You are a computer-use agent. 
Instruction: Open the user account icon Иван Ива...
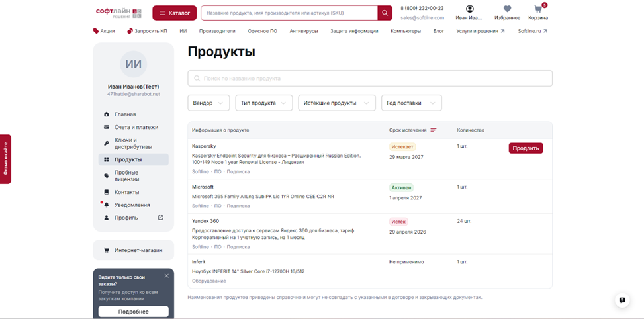470,9
